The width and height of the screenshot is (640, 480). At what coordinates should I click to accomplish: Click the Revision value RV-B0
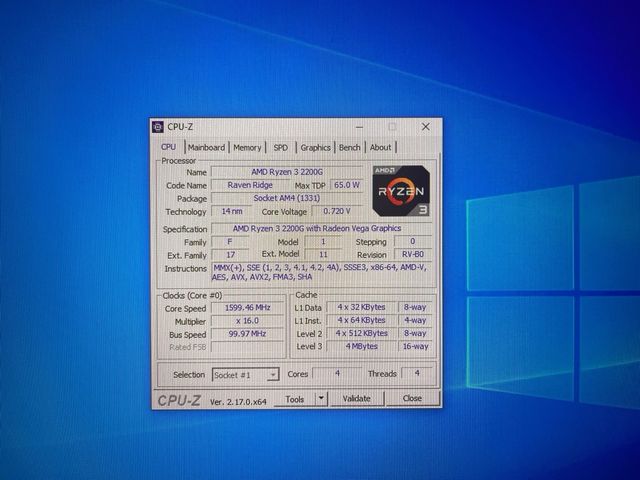click(x=413, y=254)
